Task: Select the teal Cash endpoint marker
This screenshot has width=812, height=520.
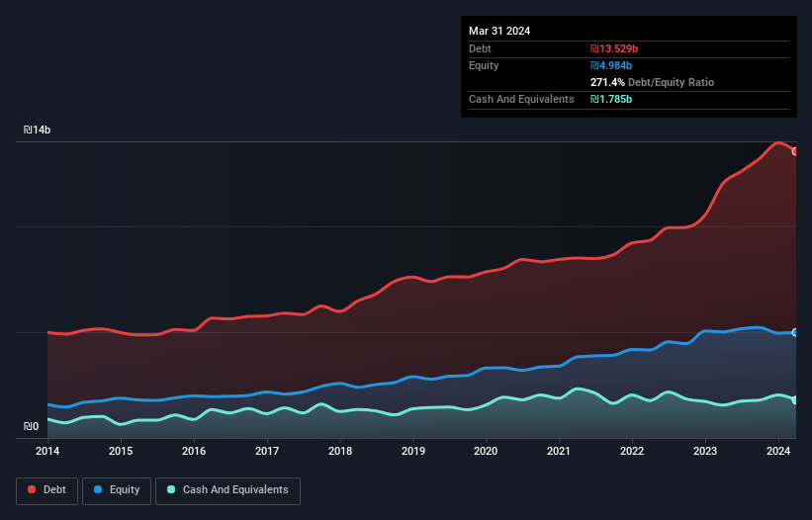Action: [x=795, y=400]
